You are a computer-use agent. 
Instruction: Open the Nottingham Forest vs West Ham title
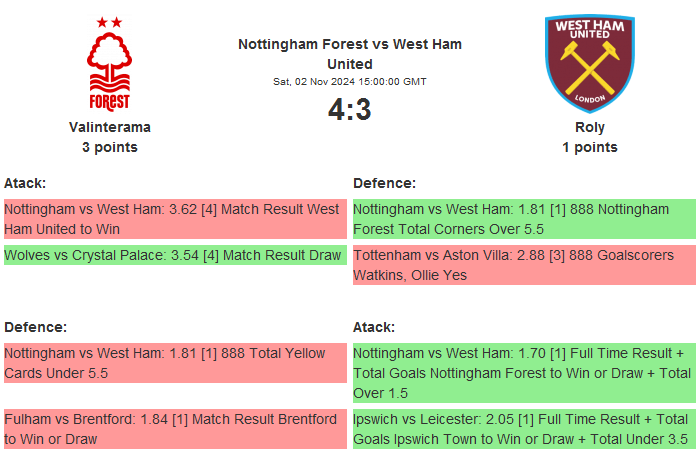(350, 54)
